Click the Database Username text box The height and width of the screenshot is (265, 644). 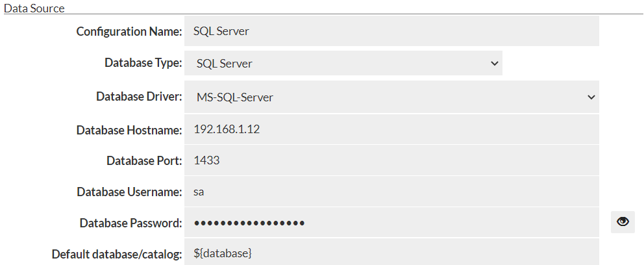pos(391,192)
